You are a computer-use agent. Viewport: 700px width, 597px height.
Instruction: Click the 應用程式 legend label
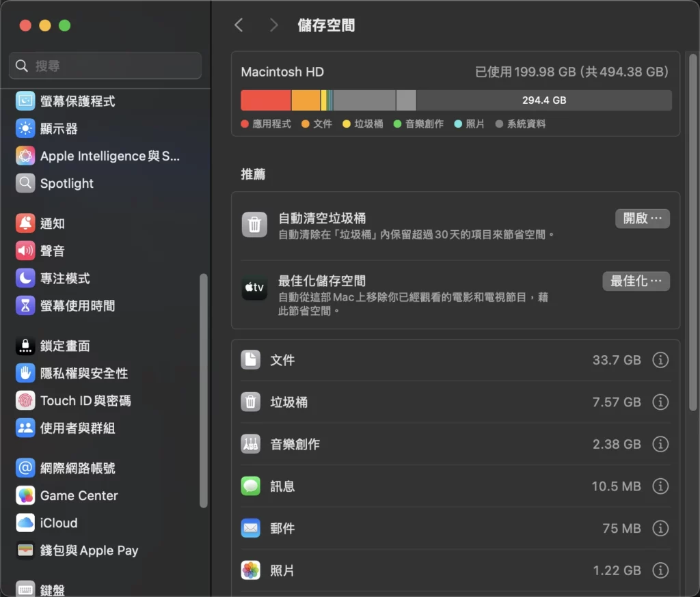point(271,124)
